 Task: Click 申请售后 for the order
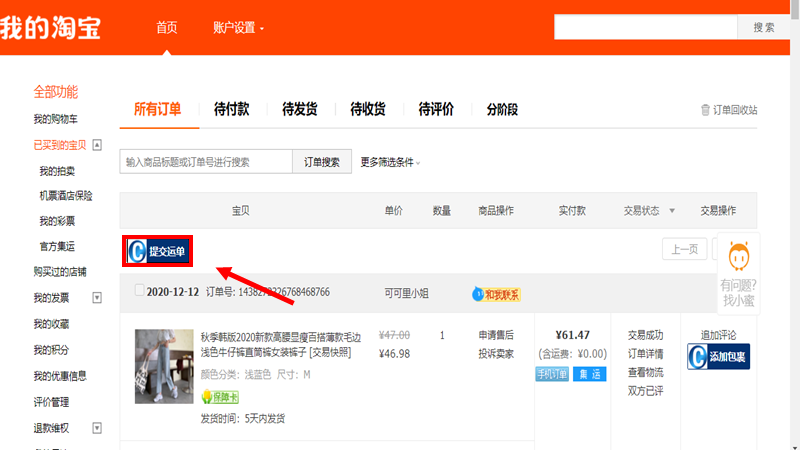click(496, 335)
